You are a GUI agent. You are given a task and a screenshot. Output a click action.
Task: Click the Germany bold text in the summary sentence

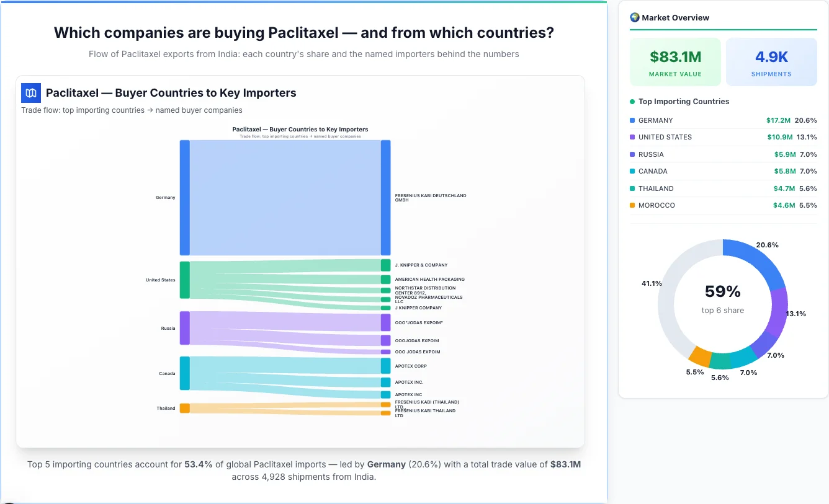pyautogui.click(x=386, y=464)
